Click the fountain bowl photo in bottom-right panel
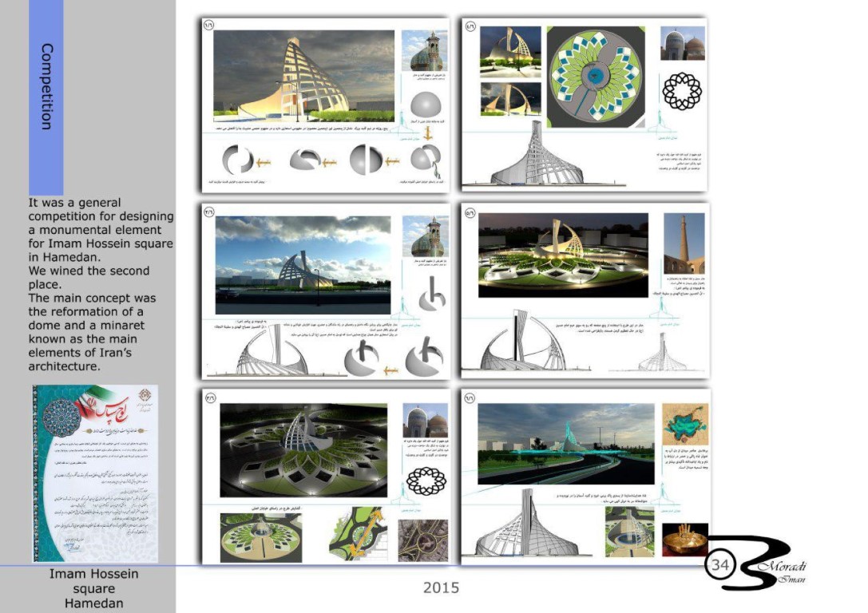This screenshot has height=613, width=868. pyautogui.click(x=684, y=540)
